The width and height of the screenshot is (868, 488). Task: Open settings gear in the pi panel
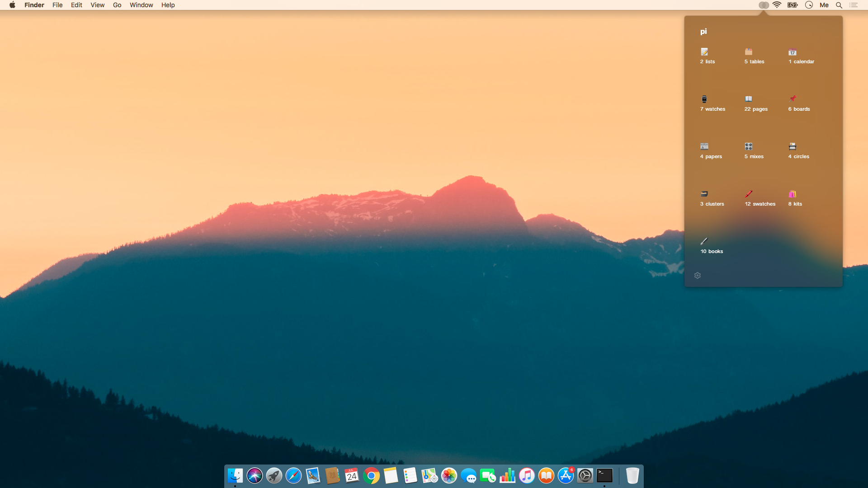[x=698, y=276]
